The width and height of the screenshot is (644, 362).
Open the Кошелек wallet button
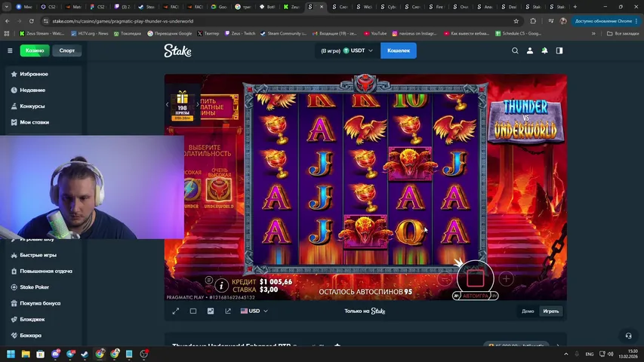tap(399, 51)
